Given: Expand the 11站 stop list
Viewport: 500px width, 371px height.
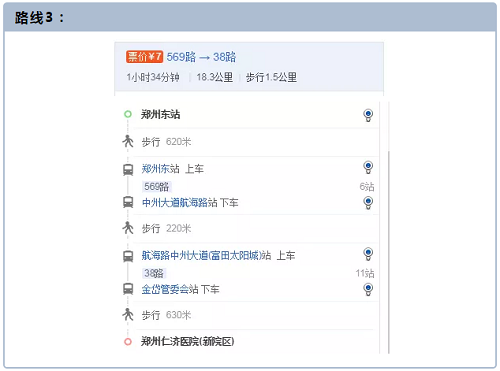Looking at the screenshot, I should pyautogui.click(x=365, y=273).
